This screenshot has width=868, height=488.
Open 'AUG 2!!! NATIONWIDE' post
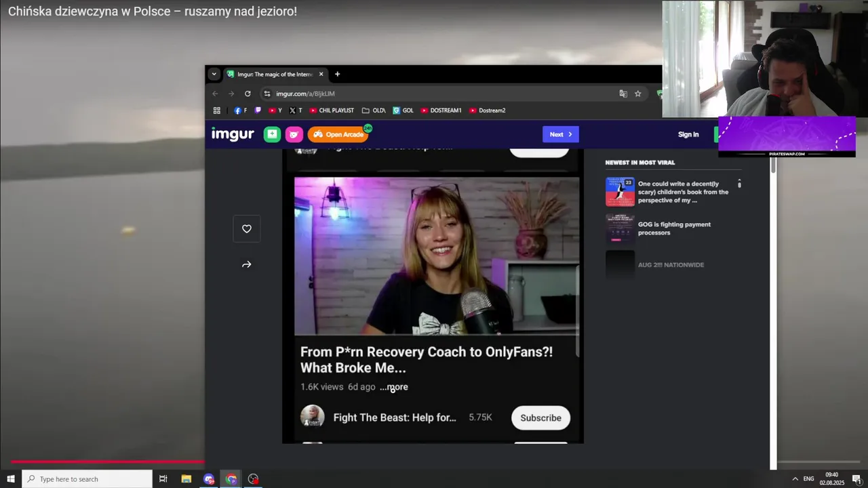point(671,265)
